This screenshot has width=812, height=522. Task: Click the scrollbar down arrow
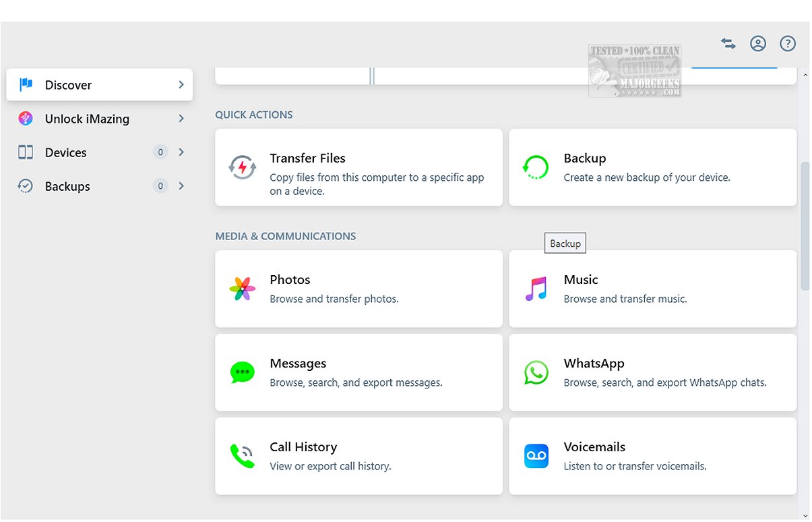[x=805, y=515]
